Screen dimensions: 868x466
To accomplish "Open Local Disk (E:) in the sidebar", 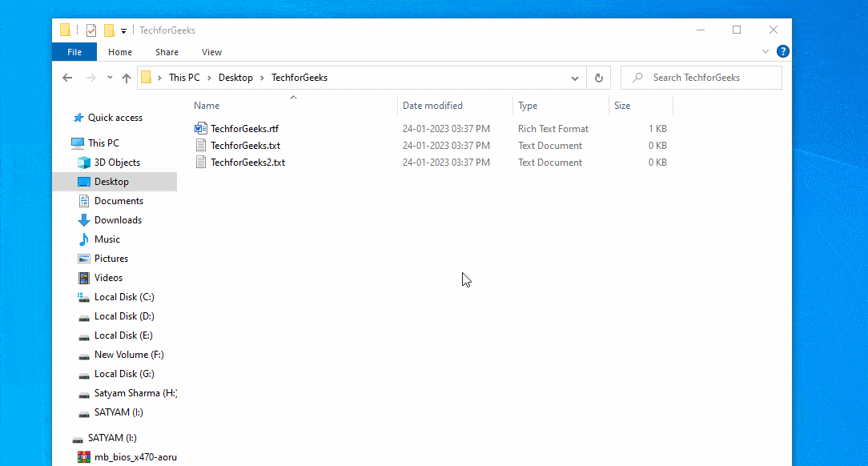I will click(x=123, y=335).
